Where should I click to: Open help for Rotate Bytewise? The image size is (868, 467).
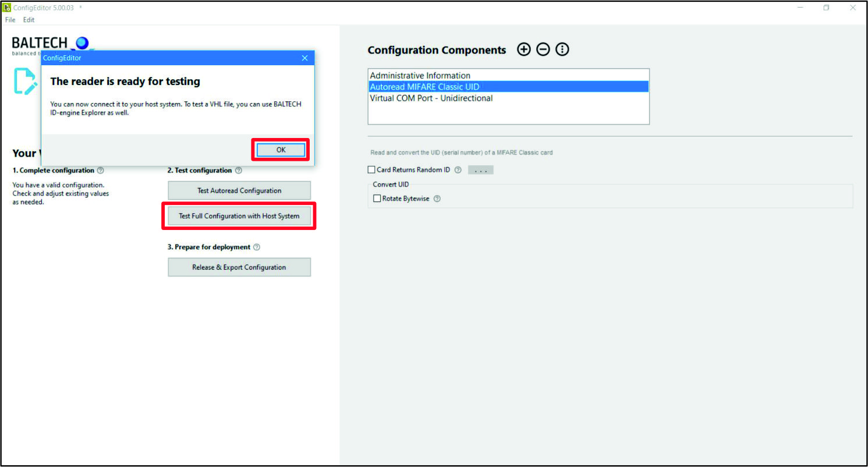click(x=437, y=199)
